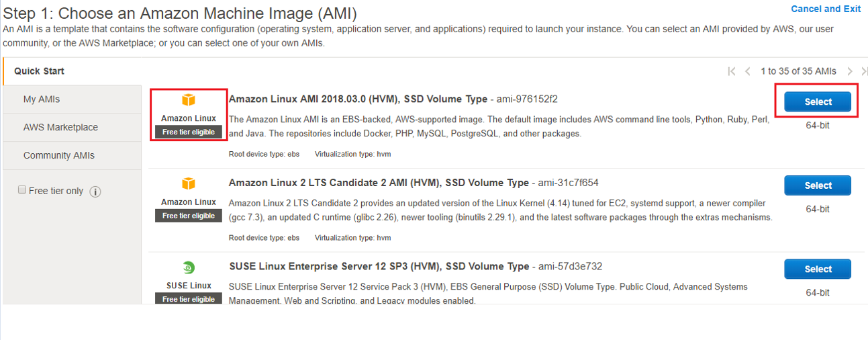Open the AWS Marketplace tab
868x340 pixels.
pyautogui.click(x=73, y=128)
